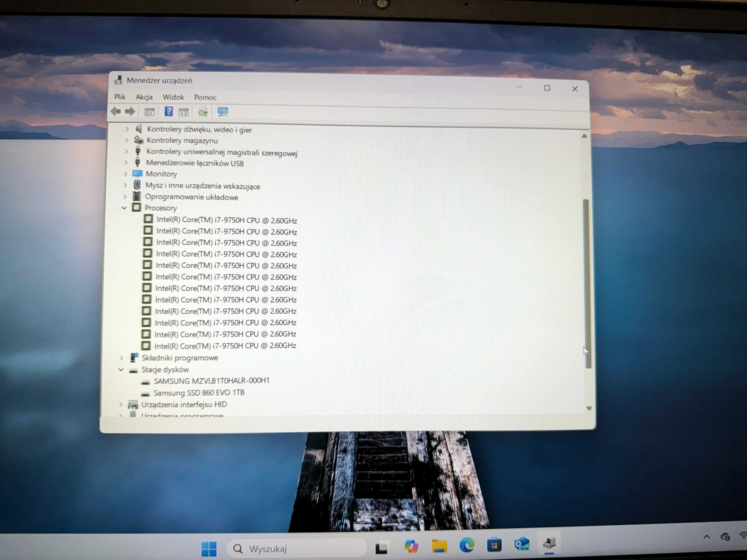747x560 pixels.
Task: Open Microsoft Edge from the taskbar
Action: click(x=467, y=545)
